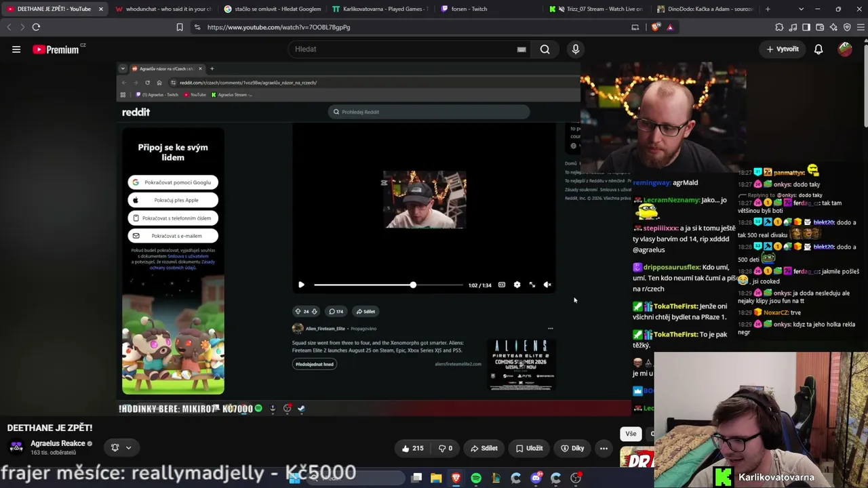Open more actions menu under the video
Image resolution: width=868 pixels, height=488 pixels.
click(604, 448)
